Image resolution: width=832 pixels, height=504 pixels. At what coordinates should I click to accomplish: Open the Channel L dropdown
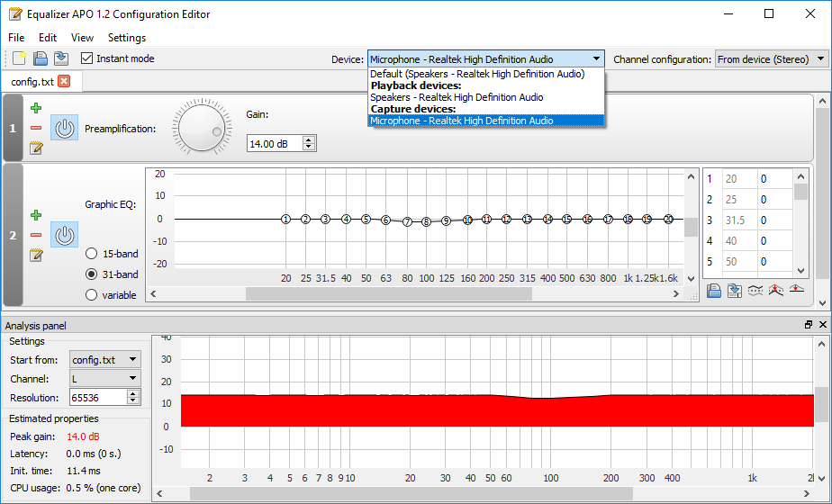105,378
